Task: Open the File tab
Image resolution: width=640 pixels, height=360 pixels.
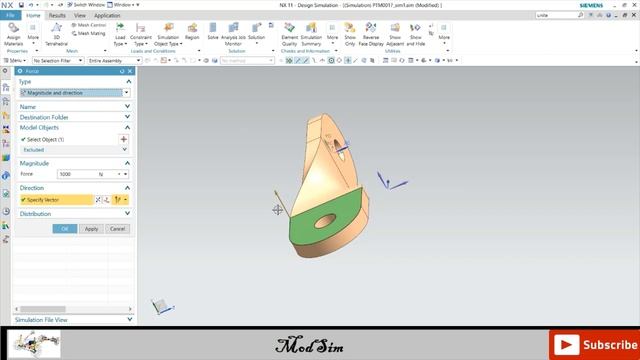Action: pyautogui.click(x=10, y=15)
